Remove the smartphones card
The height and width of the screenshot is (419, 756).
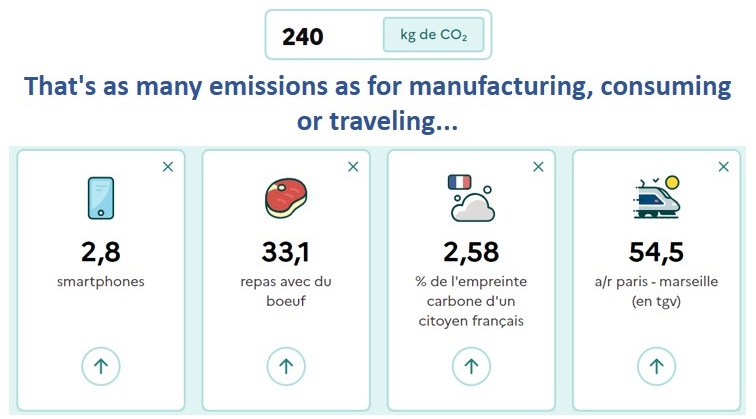(168, 167)
